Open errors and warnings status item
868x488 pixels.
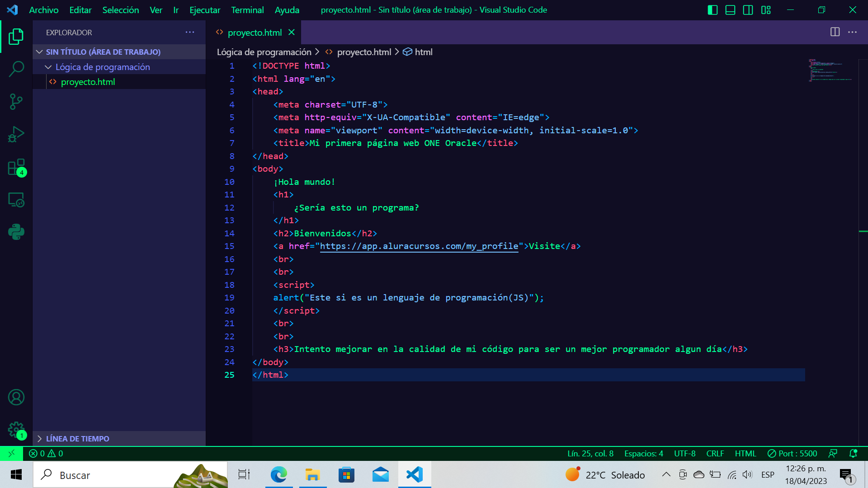tap(46, 453)
